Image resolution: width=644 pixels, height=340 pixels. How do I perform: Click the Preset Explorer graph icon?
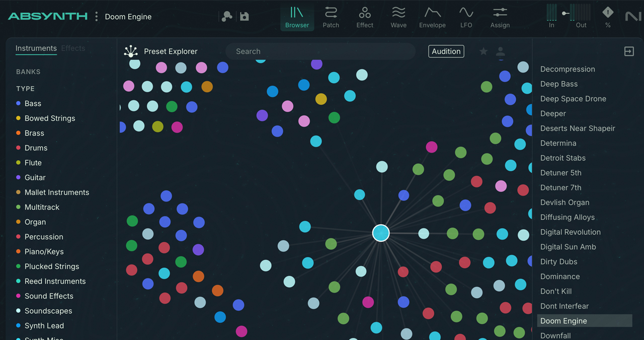click(131, 51)
